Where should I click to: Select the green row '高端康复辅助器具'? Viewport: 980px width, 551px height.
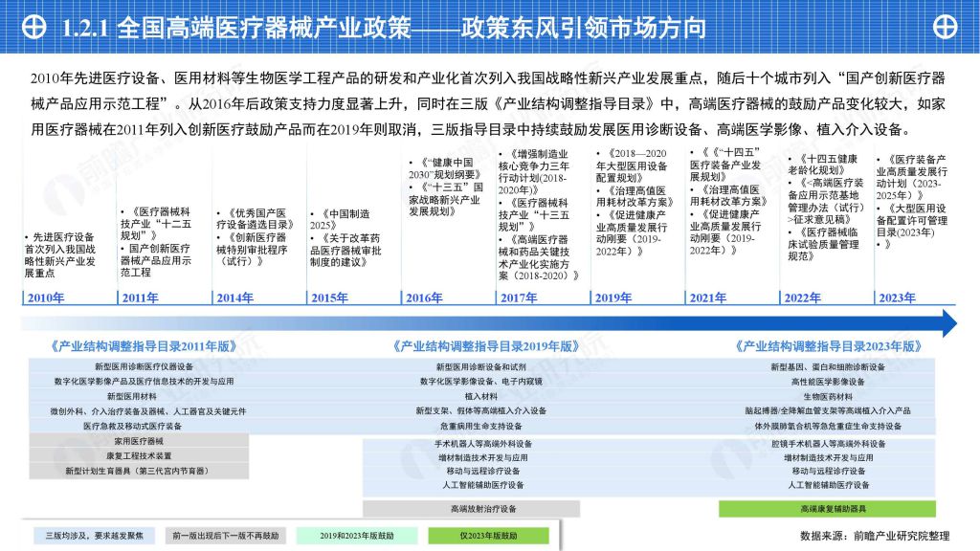[x=828, y=509]
